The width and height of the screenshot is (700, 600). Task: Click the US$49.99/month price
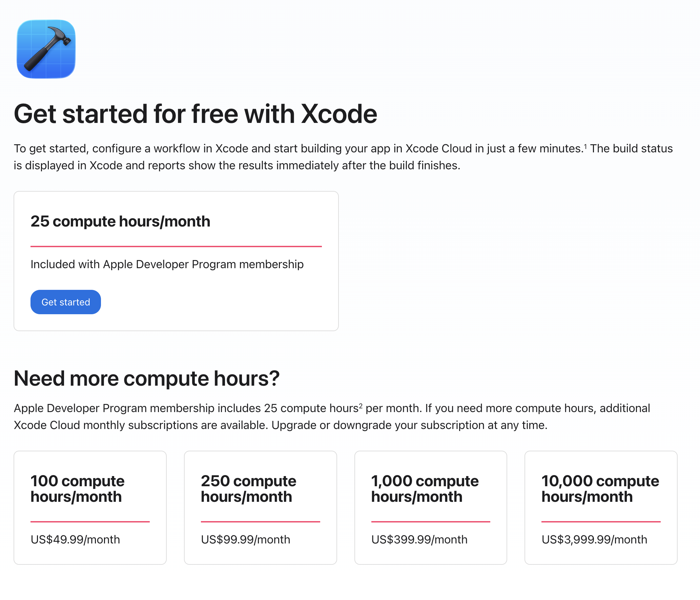[75, 539]
